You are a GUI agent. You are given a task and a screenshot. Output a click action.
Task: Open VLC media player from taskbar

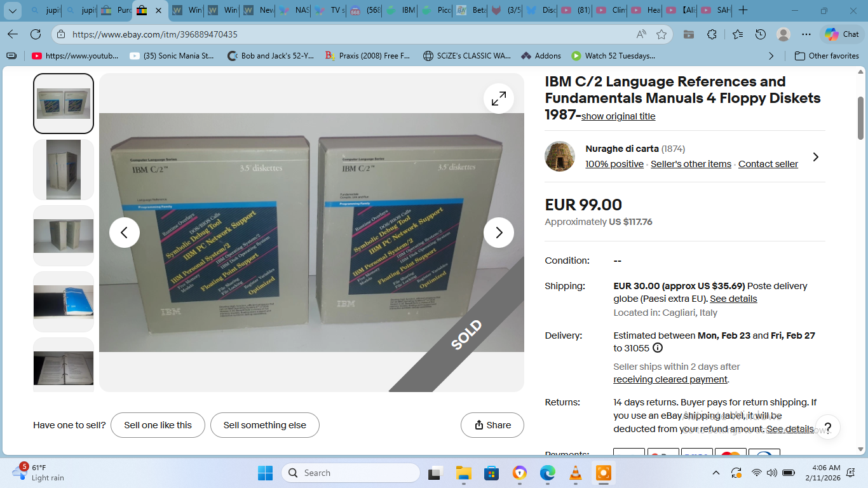(x=575, y=473)
